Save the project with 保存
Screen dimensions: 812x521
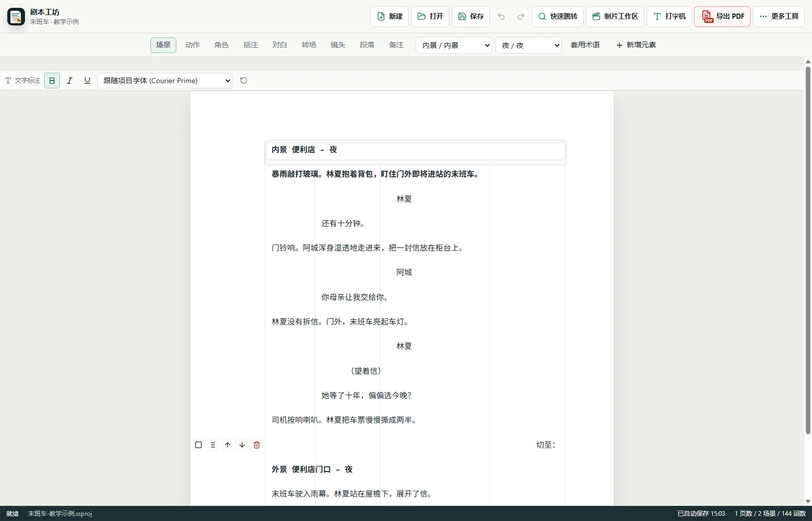[x=471, y=17]
